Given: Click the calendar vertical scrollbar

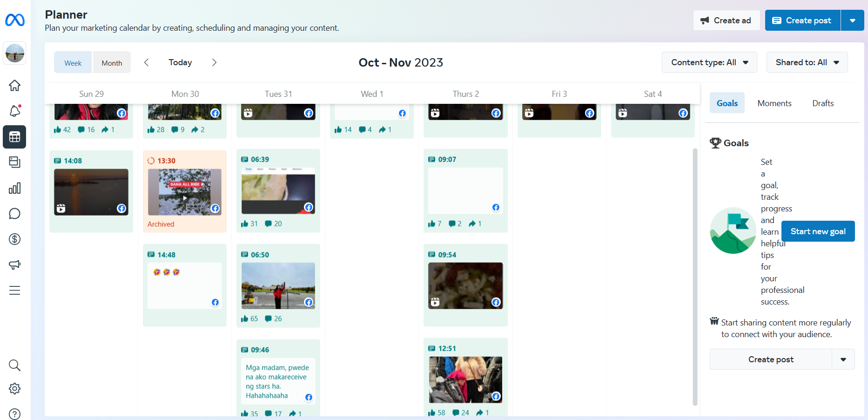Looking at the screenshot, I should [695, 277].
